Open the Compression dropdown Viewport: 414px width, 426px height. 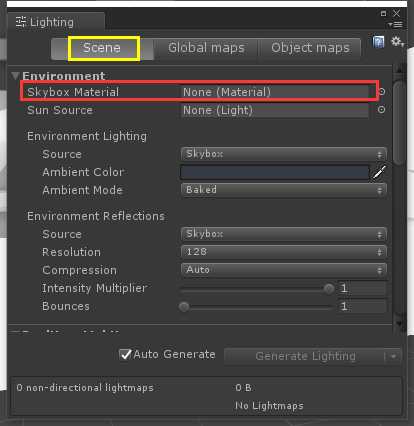click(x=284, y=270)
